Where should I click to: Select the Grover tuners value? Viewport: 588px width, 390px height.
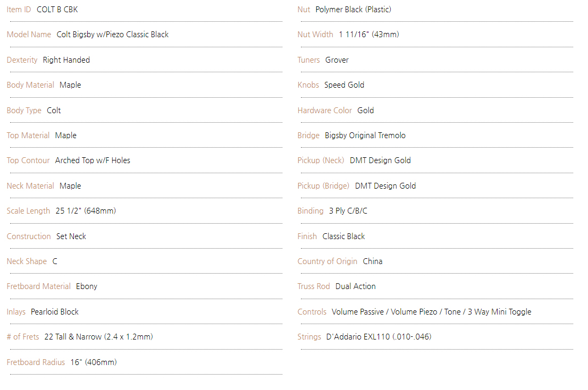[337, 60]
